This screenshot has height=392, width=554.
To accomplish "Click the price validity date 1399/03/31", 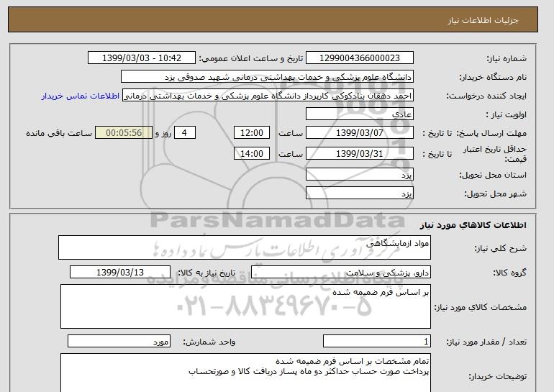I will coord(359,154).
